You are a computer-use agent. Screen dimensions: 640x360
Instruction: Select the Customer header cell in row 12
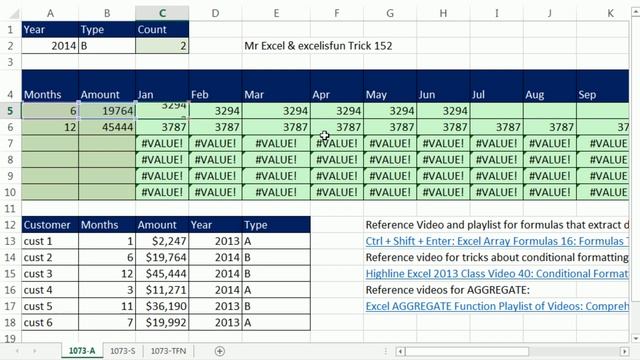[x=50, y=225]
